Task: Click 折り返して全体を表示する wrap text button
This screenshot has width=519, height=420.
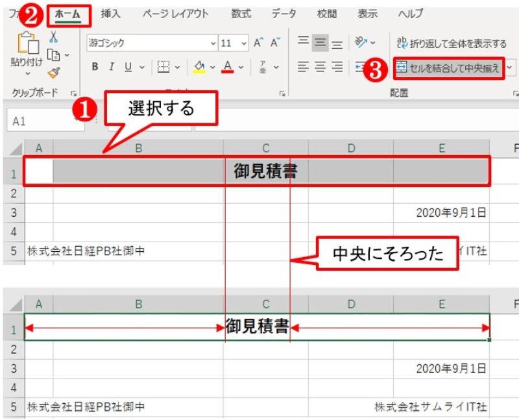Action: pyautogui.click(x=452, y=43)
